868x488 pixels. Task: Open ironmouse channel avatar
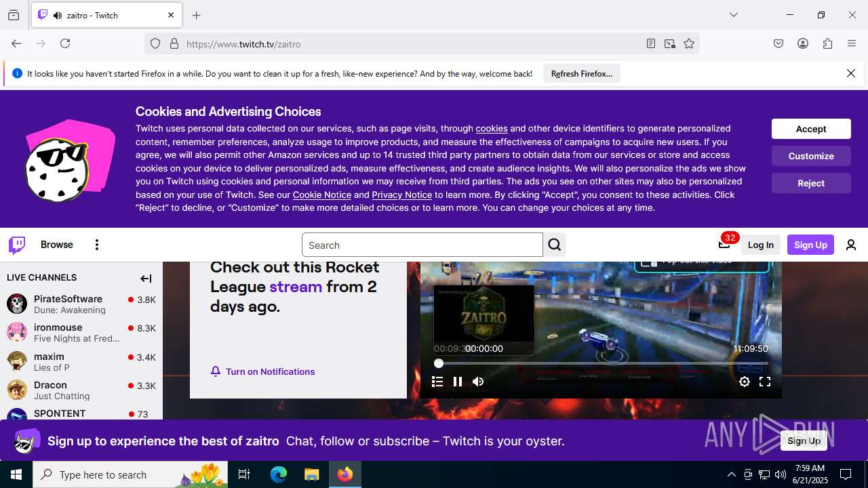[17, 332]
